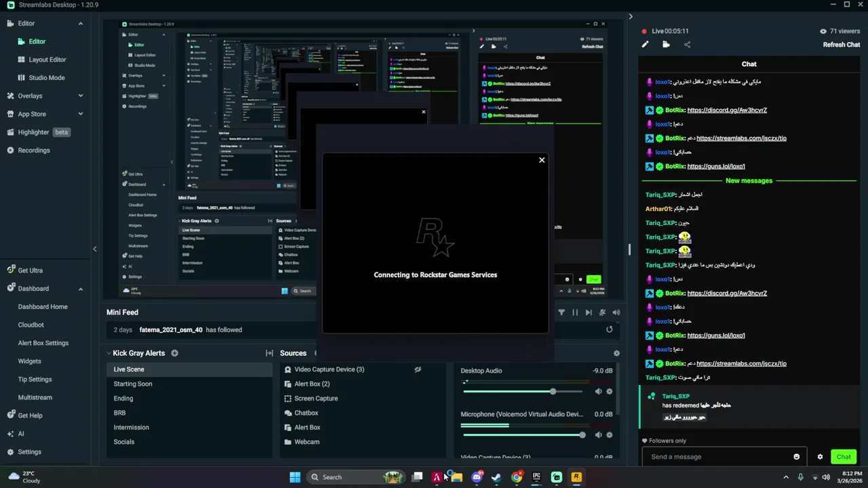Image resolution: width=868 pixels, height=488 pixels.
Task: Collapse the left sidebar with the arrow
Action: pyautogui.click(x=95, y=249)
